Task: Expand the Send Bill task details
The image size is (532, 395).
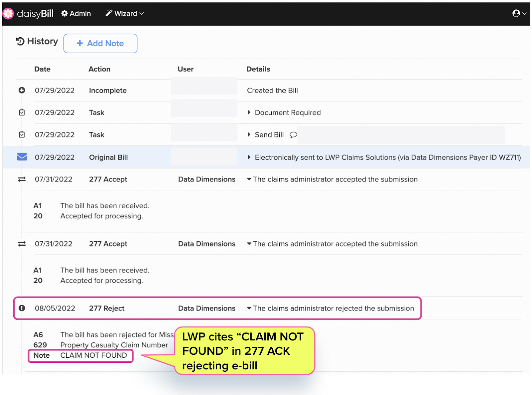Action: pos(249,134)
